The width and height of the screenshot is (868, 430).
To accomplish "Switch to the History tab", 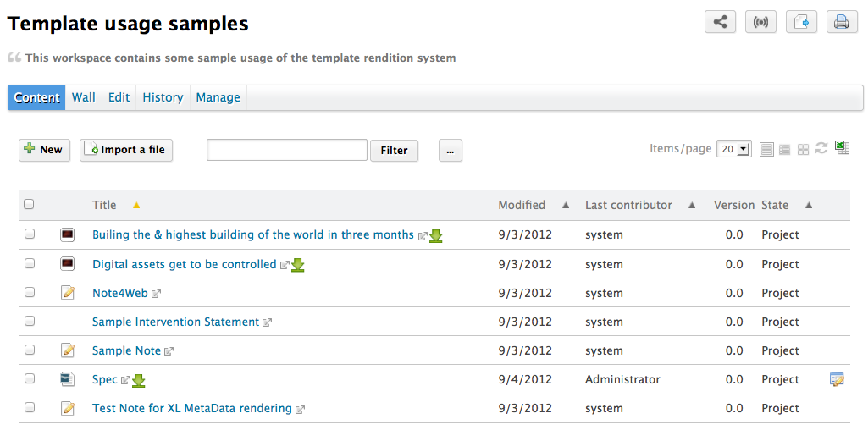I will tap(163, 97).
